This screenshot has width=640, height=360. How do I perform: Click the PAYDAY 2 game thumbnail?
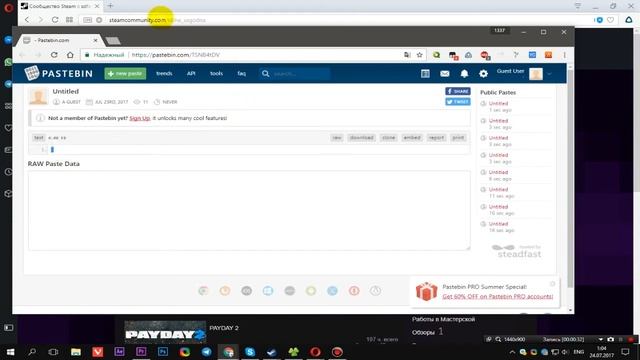coord(165,332)
